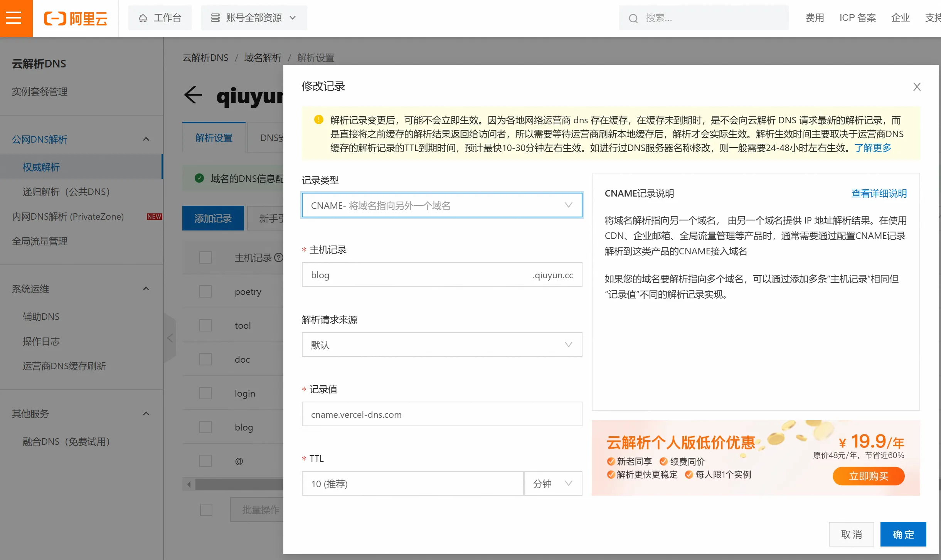Image resolution: width=941 pixels, height=560 pixels.
Task: Open the 工作台 workbench button
Action: [x=160, y=18]
